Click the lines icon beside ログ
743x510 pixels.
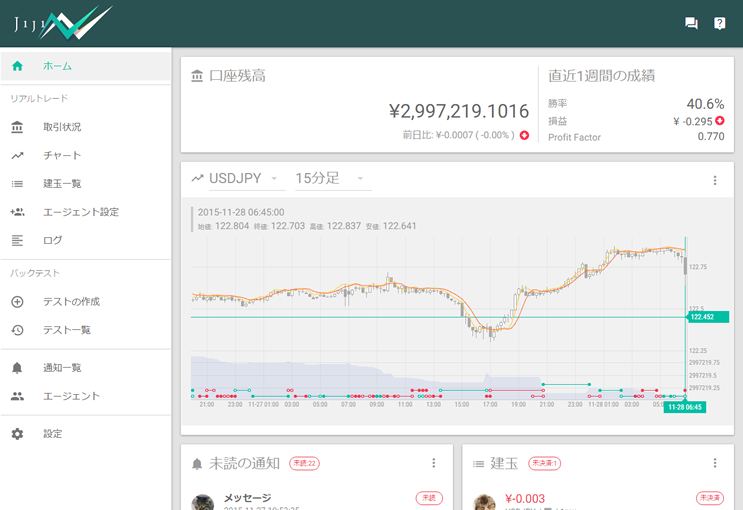(17, 240)
